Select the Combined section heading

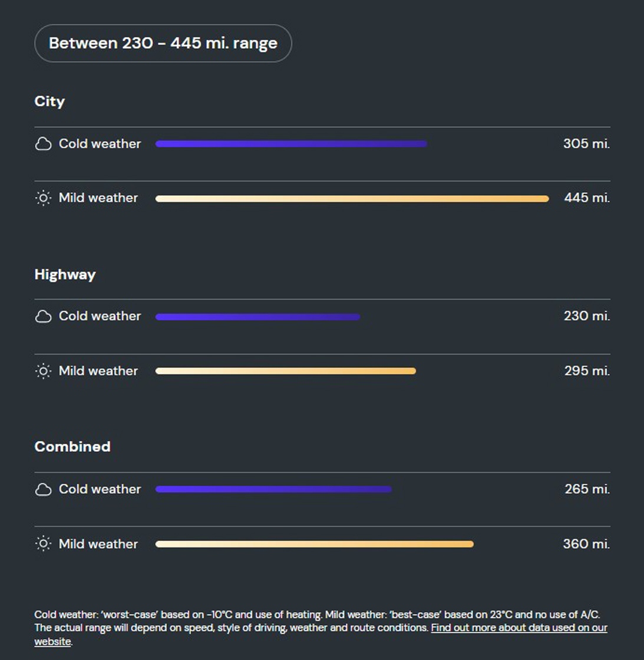(72, 447)
